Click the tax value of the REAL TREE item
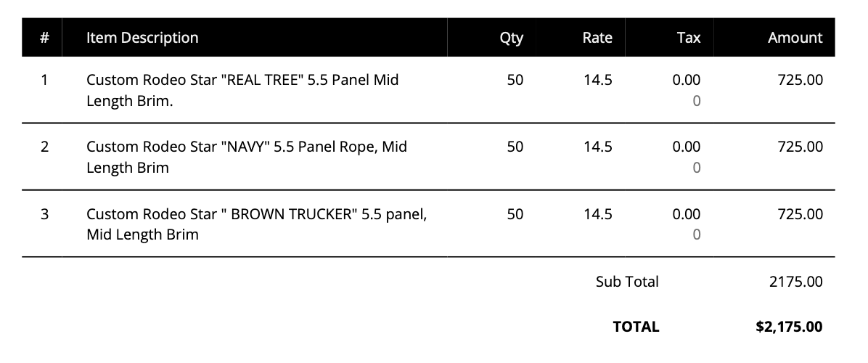Image resolution: width=868 pixels, height=363 pixels. [x=686, y=80]
